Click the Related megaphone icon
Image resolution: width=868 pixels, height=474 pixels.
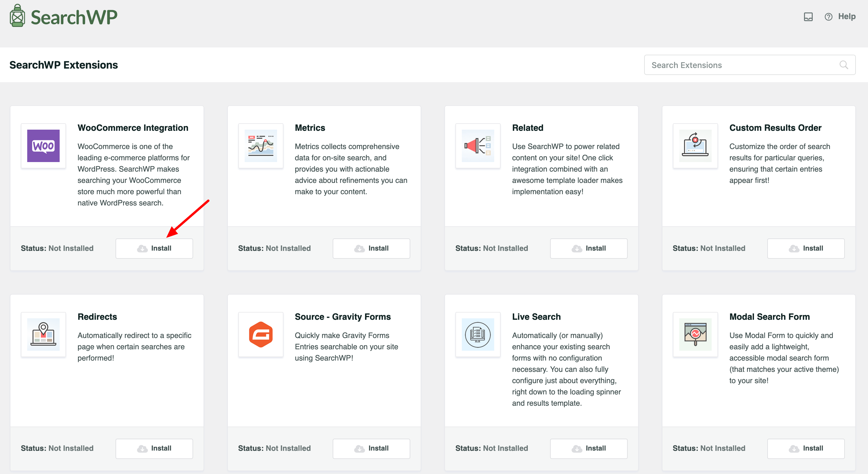click(478, 146)
